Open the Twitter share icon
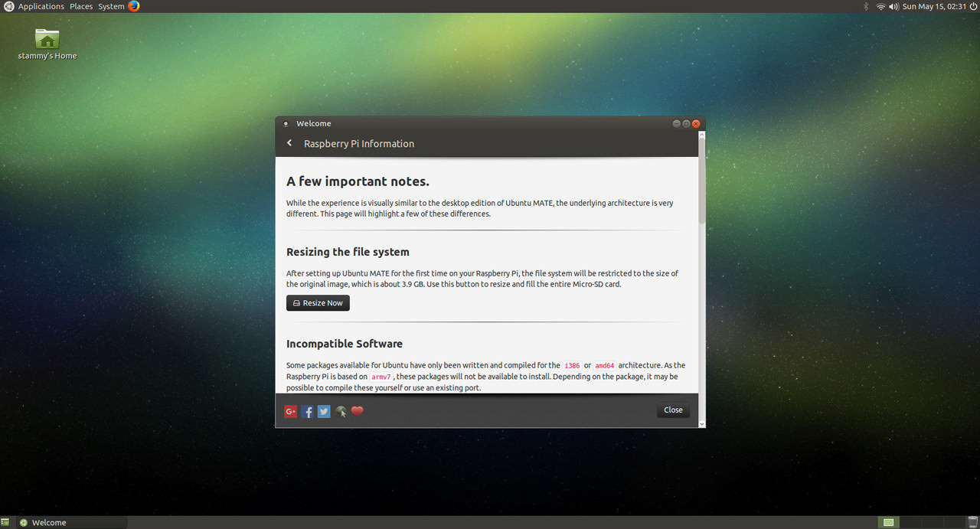 coord(324,411)
